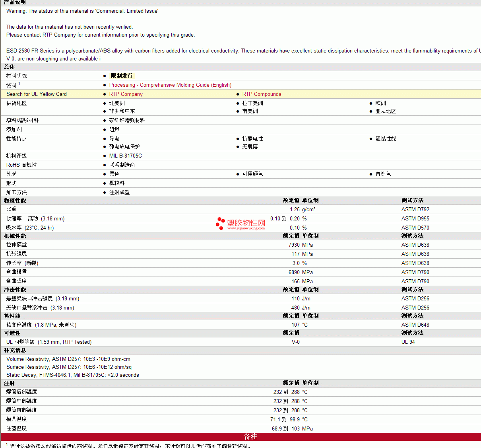Open the Processing - Comprehensive Molding Guide link
481x448 pixels.
click(x=170, y=85)
